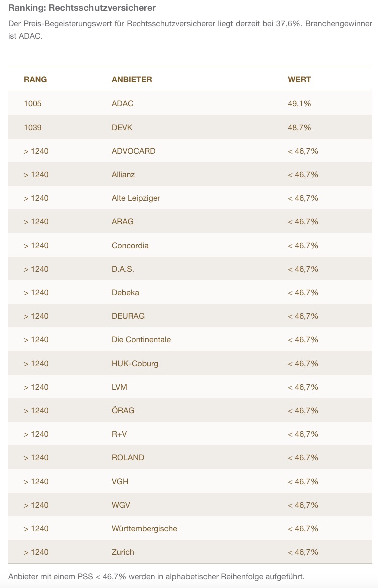Click the Zurich provider row

(x=123, y=552)
